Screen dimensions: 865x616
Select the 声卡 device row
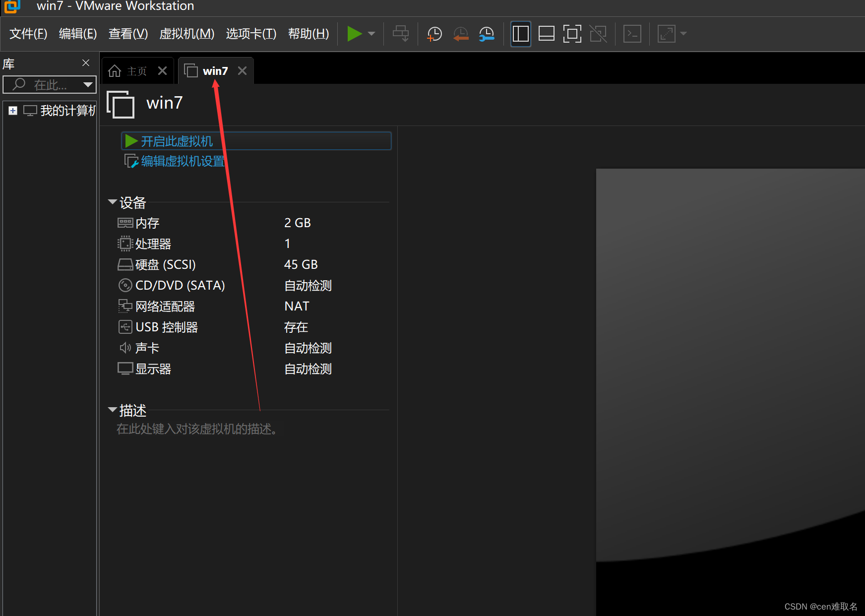click(253, 348)
